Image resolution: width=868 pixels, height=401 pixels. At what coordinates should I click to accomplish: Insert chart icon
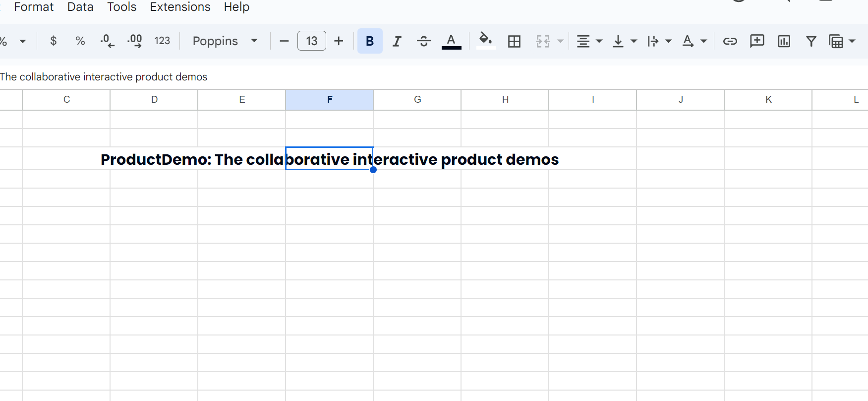tap(784, 41)
